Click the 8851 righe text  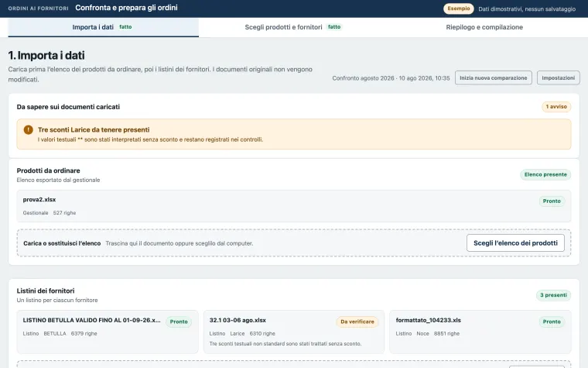446,333
